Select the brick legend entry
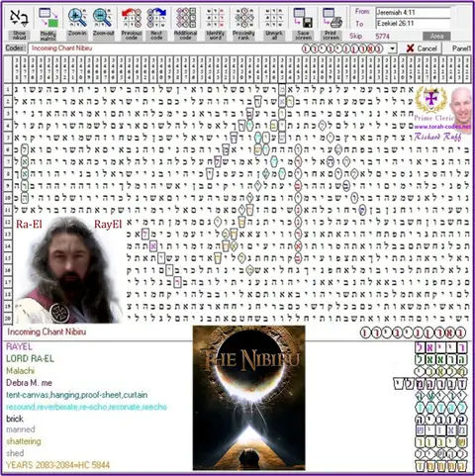The image size is (475, 476). pyautogui.click(x=15, y=419)
